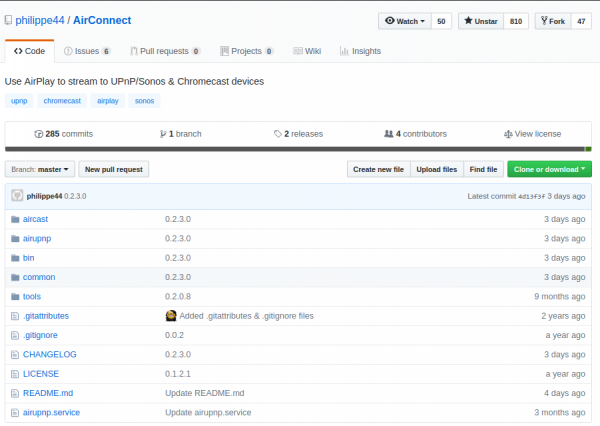Click the aircast folder icon
This screenshot has height=426, width=600.
15,219
